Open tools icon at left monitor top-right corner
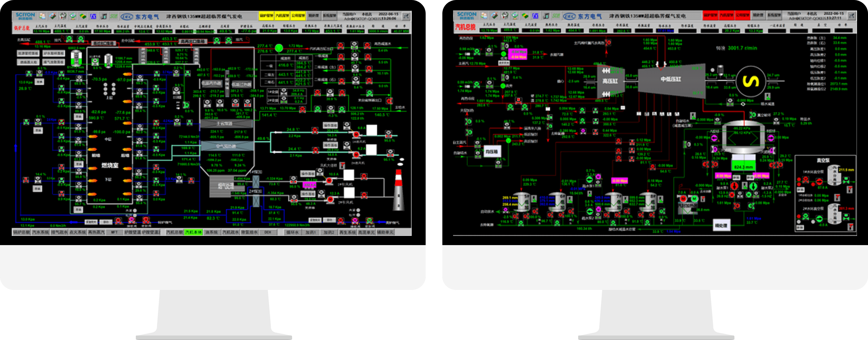The image size is (868, 340). click(406, 16)
